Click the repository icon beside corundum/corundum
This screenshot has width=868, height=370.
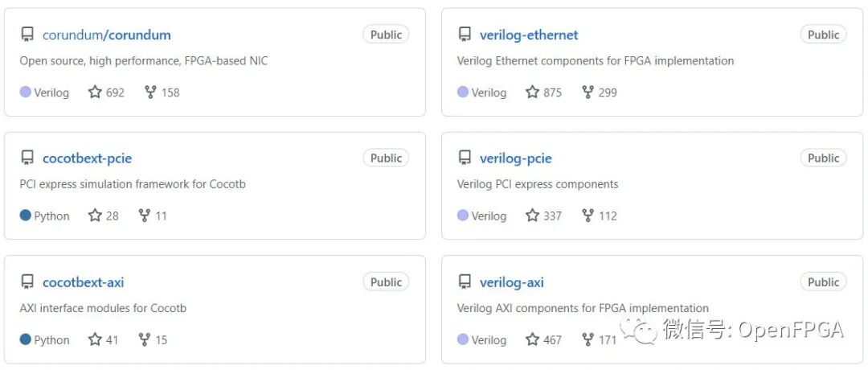click(27, 35)
